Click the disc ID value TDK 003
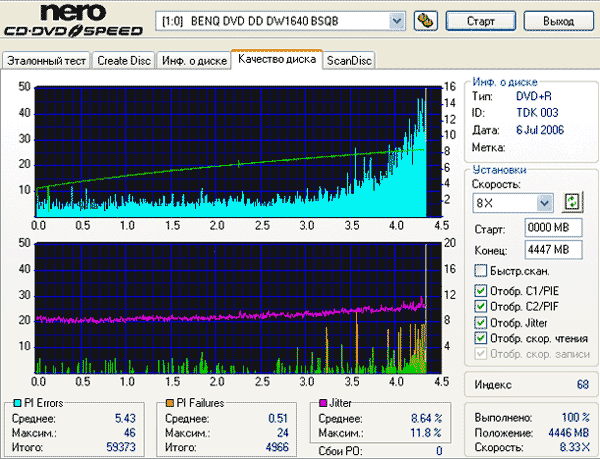The width and height of the screenshot is (600, 459). coord(537,113)
